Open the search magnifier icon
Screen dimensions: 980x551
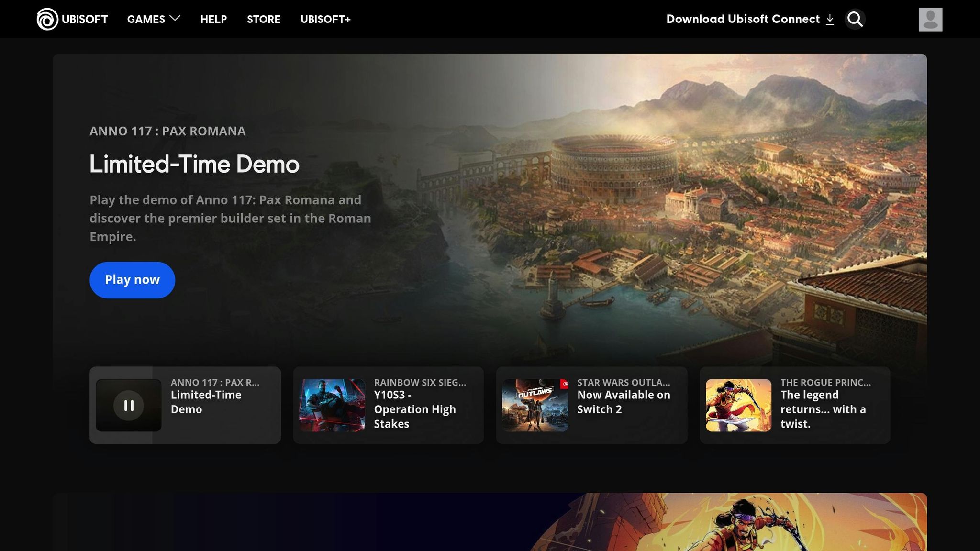855,19
